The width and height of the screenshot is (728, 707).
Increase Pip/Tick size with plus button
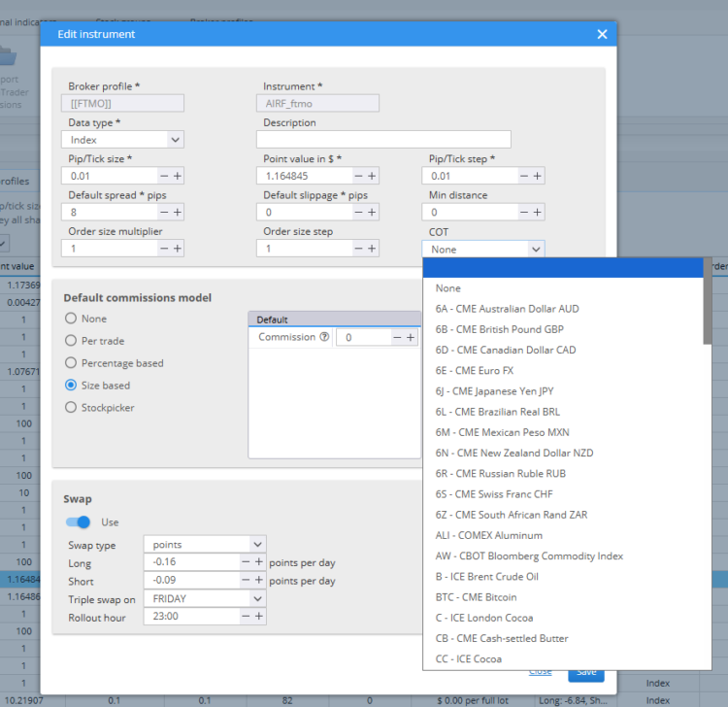click(178, 176)
